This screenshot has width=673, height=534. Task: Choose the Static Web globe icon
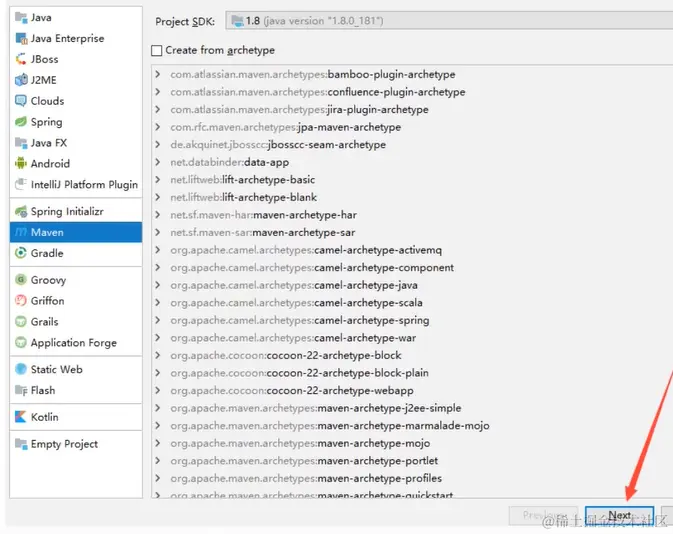[x=21, y=369]
